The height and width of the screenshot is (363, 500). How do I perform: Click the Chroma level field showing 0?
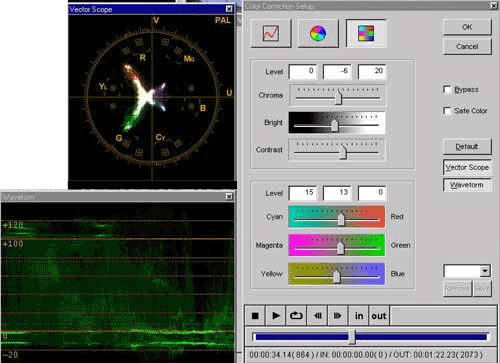point(303,71)
